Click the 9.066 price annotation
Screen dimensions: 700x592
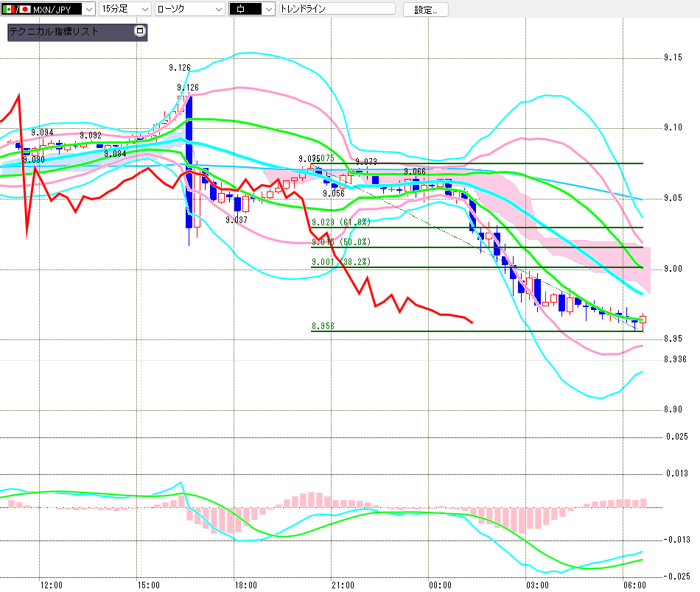[x=415, y=172]
